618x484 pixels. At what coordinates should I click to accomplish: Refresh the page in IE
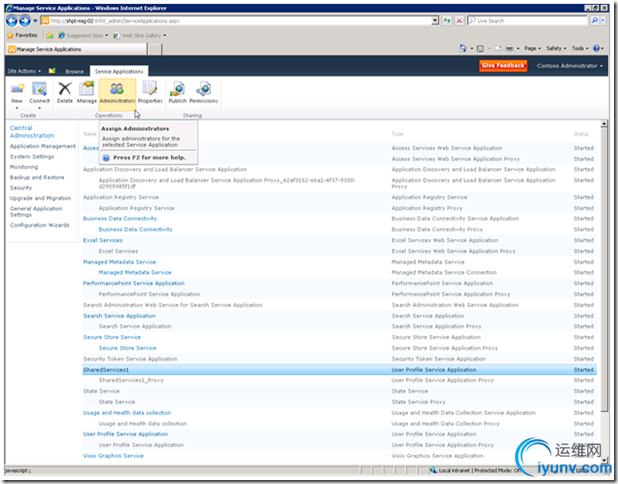pos(447,20)
